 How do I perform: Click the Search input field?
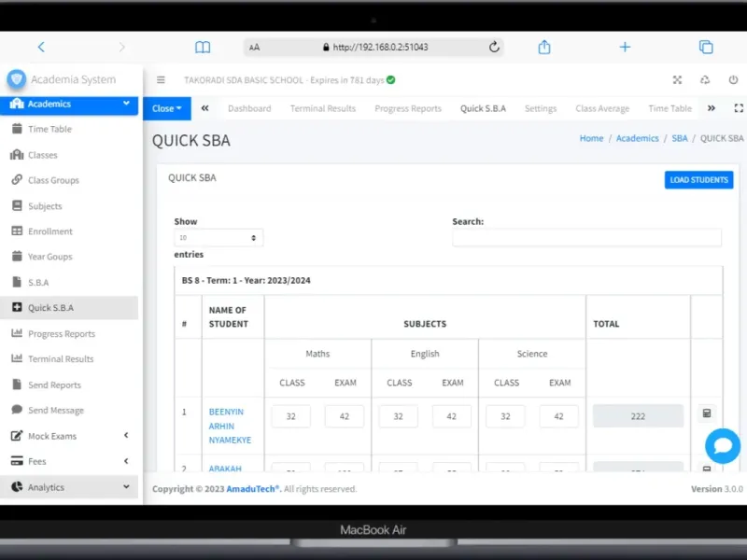586,238
